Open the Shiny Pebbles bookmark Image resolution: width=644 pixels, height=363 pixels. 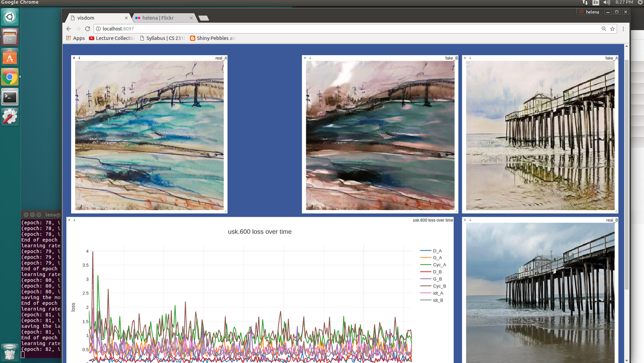pyautogui.click(x=212, y=38)
